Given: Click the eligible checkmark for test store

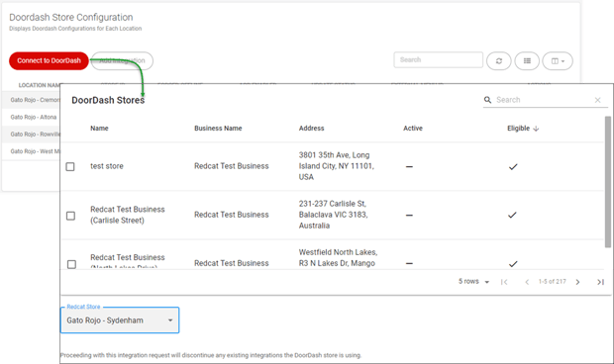Looking at the screenshot, I should (513, 167).
